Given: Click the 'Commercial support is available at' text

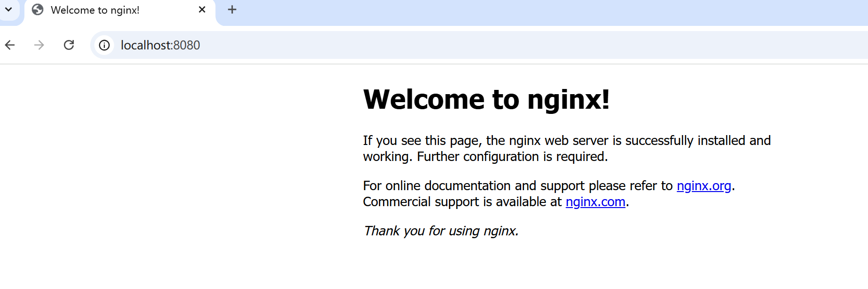Looking at the screenshot, I should [x=462, y=202].
